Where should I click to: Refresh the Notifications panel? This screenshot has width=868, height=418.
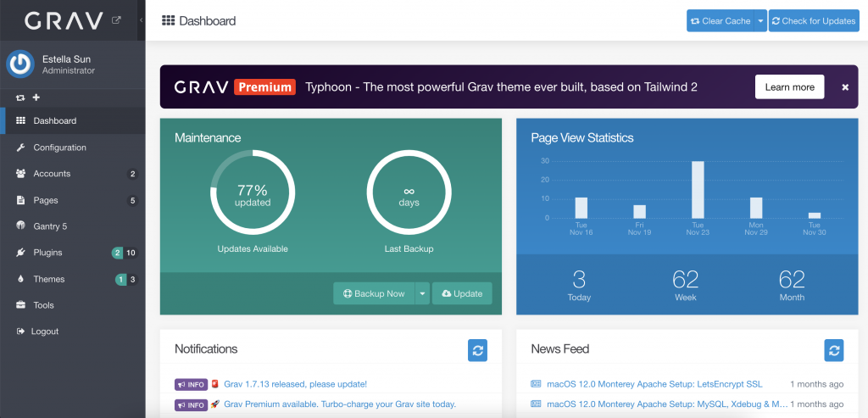(x=478, y=350)
